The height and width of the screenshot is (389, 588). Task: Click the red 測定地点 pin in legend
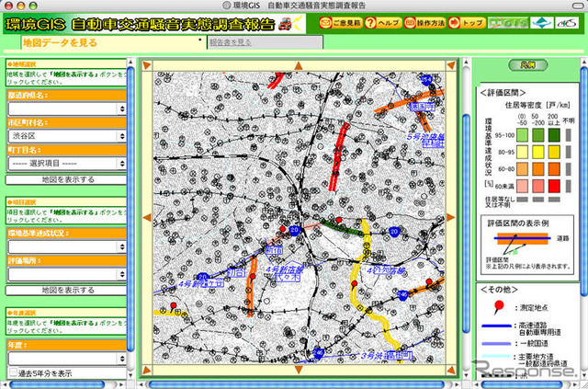(499, 308)
